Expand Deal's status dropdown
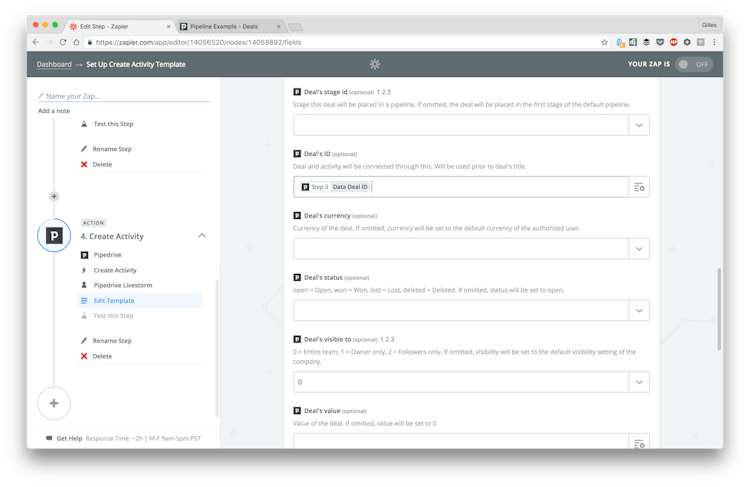Screen dimensions: 750x487 (639, 311)
